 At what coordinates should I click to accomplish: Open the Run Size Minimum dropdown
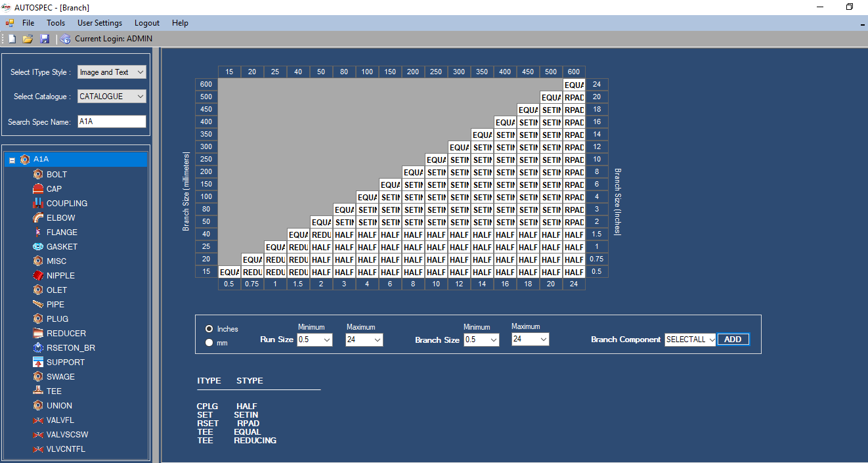pyautogui.click(x=315, y=340)
